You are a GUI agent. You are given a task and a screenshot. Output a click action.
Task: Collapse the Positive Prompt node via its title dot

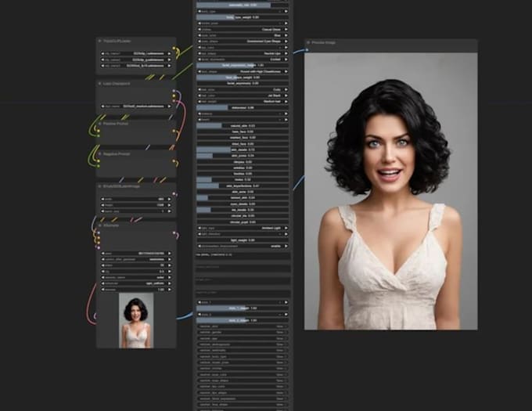point(100,123)
